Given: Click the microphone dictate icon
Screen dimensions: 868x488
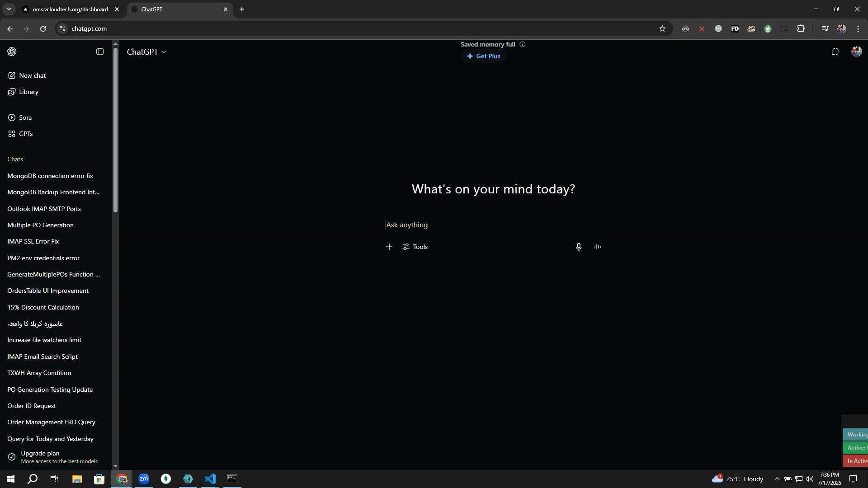Looking at the screenshot, I should [579, 247].
